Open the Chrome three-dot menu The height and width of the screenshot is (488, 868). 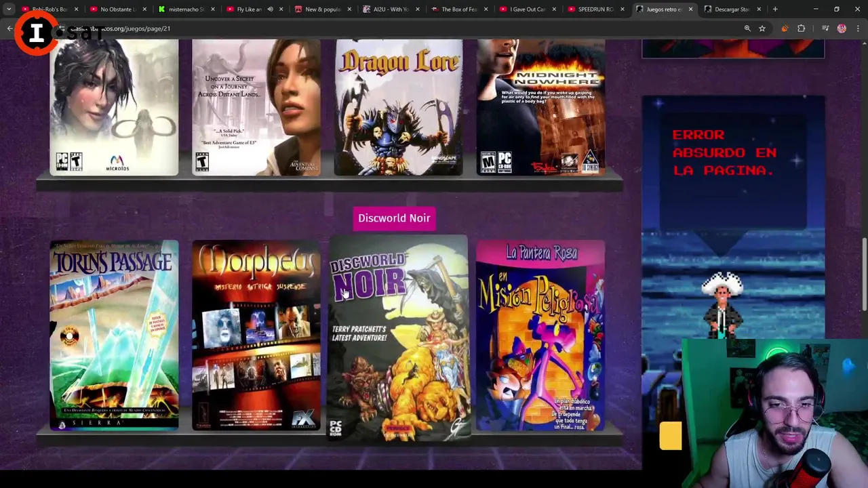click(x=858, y=28)
